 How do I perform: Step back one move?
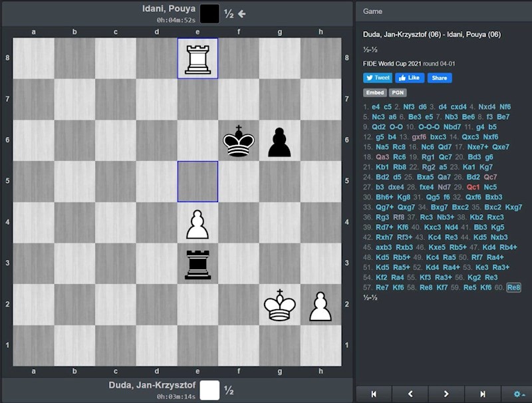click(x=410, y=394)
